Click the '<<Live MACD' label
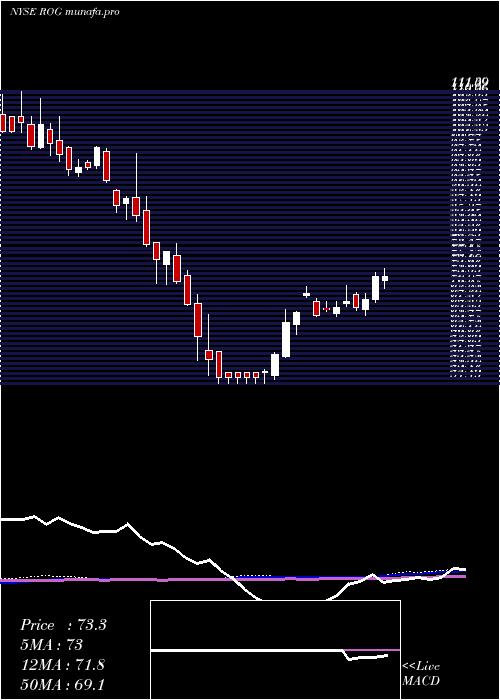 click(421, 673)
